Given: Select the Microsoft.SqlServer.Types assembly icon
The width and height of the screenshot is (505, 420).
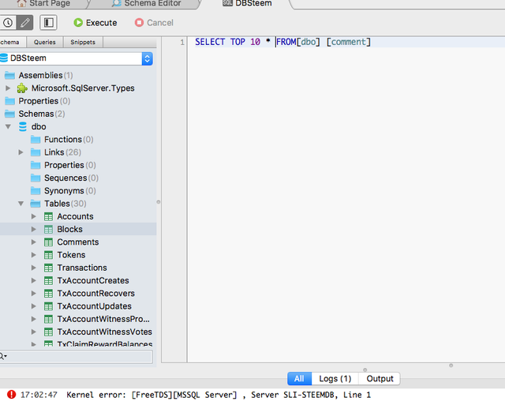Looking at the screenshot, I should 22,88.
